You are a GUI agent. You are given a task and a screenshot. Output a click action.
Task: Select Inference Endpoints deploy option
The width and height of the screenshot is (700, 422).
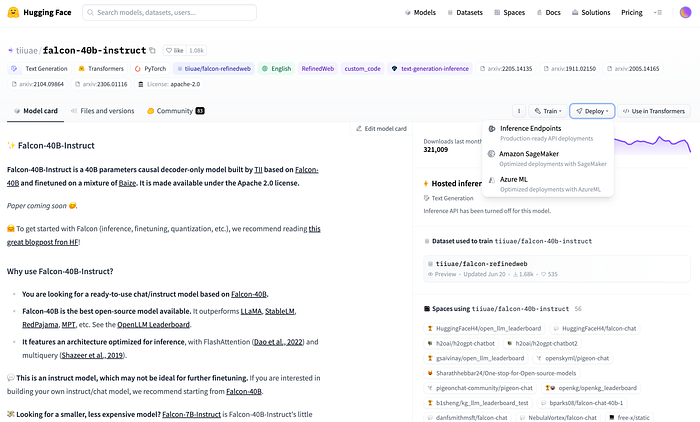(x=548, y=133)
